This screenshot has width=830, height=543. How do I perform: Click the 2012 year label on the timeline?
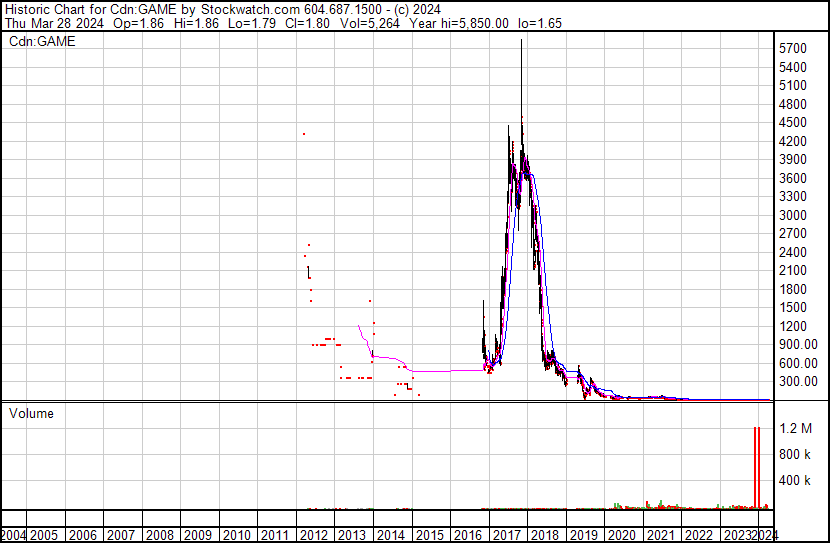click(314, 535)
